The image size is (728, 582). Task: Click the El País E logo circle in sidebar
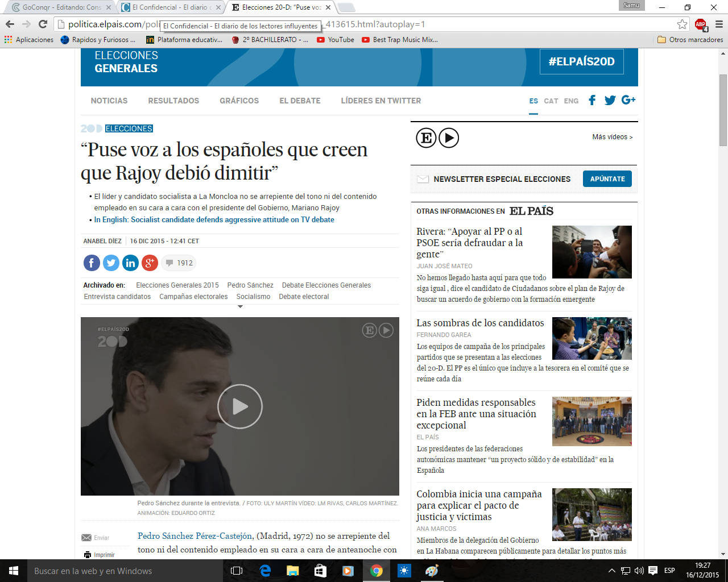(x=426, y=138)
